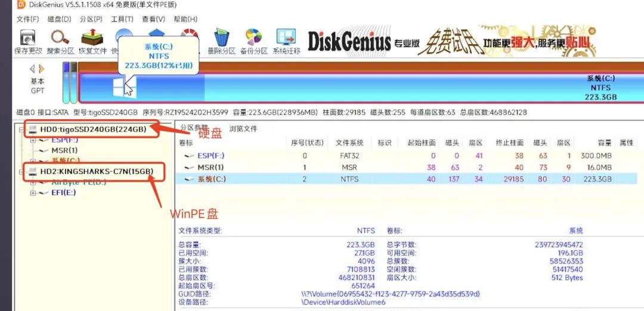Launch the 恢复文件 recover files tool
The image size is (644, 311).
[92, 38]
